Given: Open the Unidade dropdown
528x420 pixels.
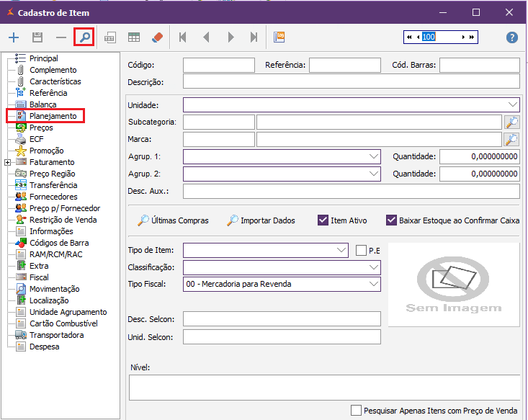Looking at the screenshot, I should [x=512, y=104].
